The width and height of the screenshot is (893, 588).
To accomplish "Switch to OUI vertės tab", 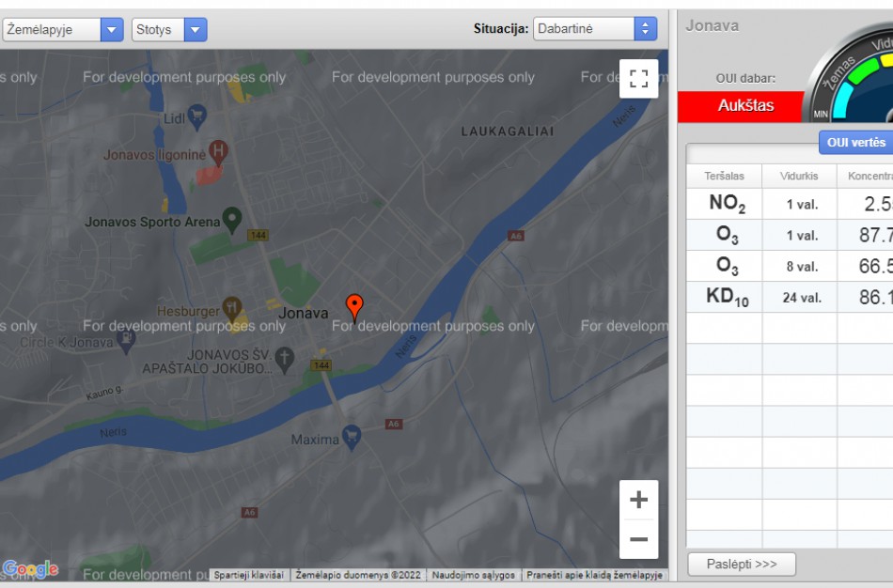I will coord(854,143).
